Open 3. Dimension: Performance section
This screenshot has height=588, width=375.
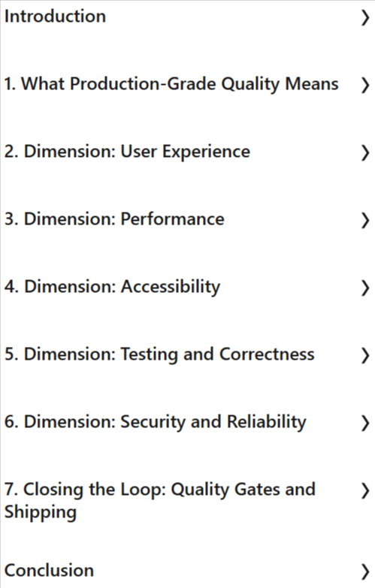[x=114, y=219]
